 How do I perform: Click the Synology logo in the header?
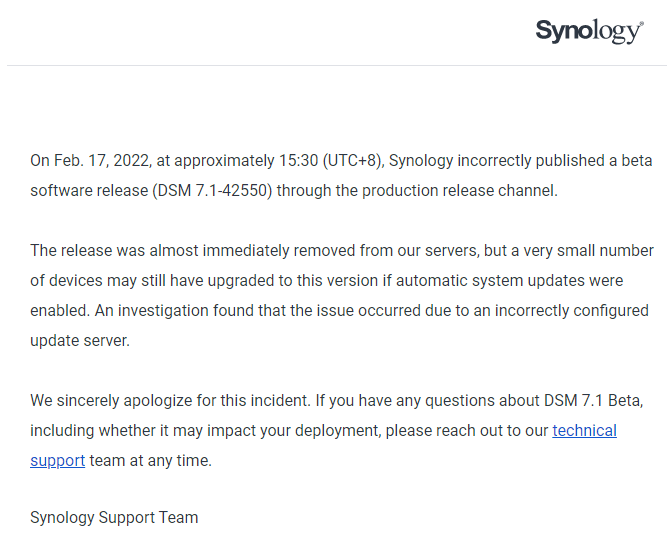point(589,31)
